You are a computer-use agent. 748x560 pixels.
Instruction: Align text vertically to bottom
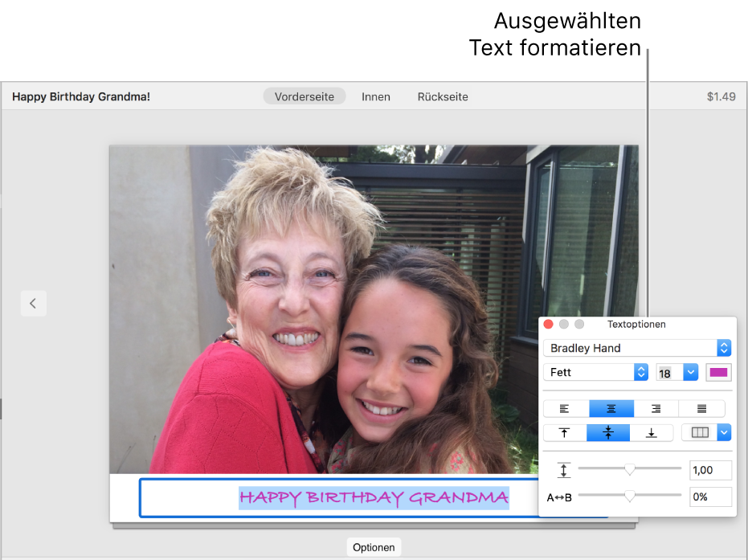(652, 433)
